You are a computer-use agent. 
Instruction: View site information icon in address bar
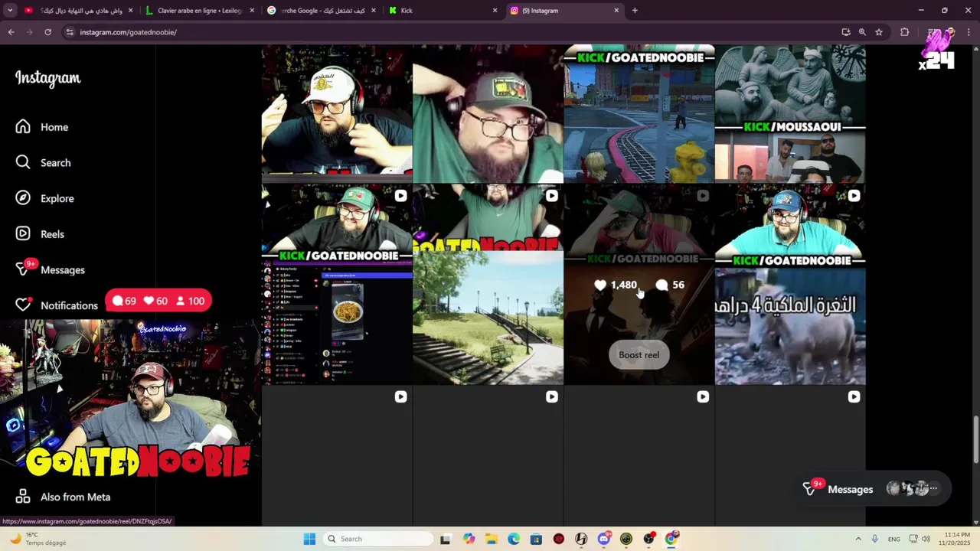(70, 32)
